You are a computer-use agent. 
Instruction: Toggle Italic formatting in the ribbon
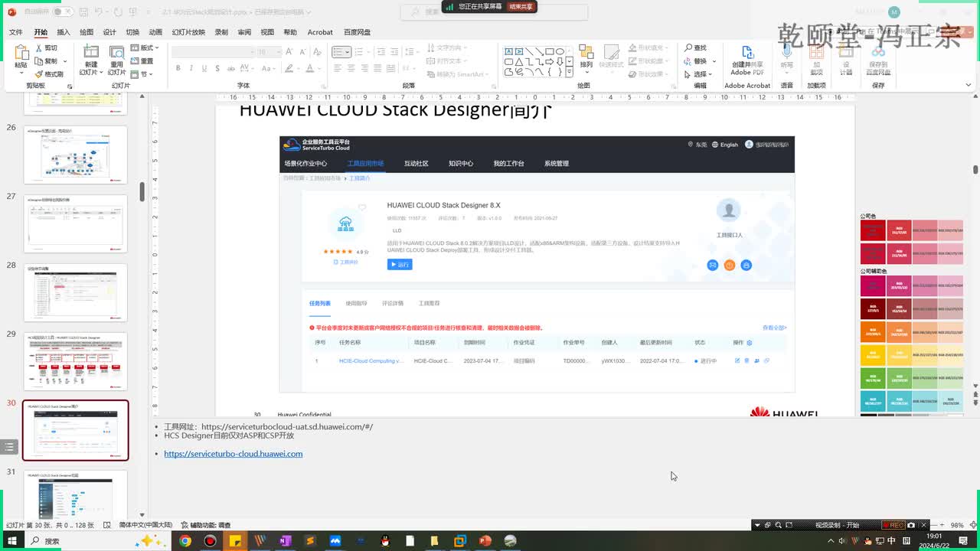point(190,68)
